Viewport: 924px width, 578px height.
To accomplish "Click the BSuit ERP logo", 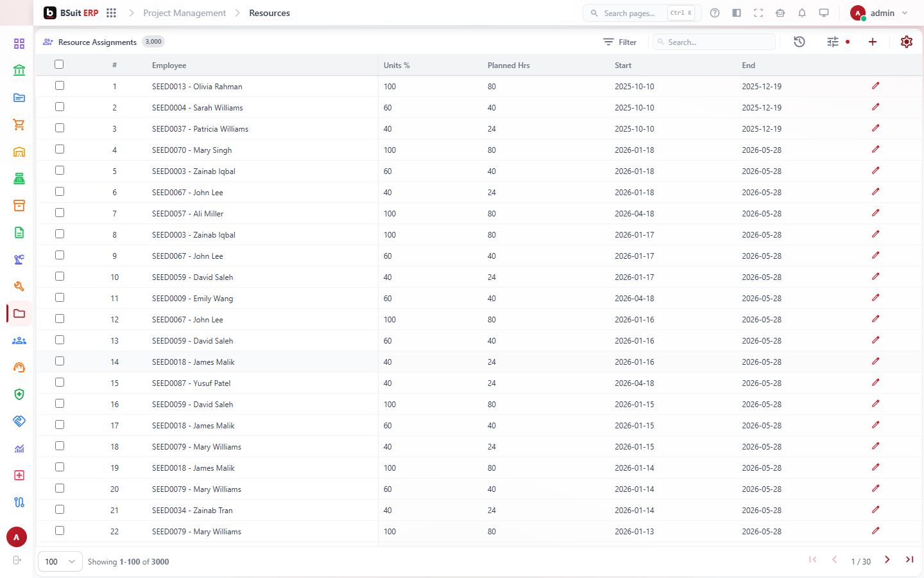I will pos(71,13).
